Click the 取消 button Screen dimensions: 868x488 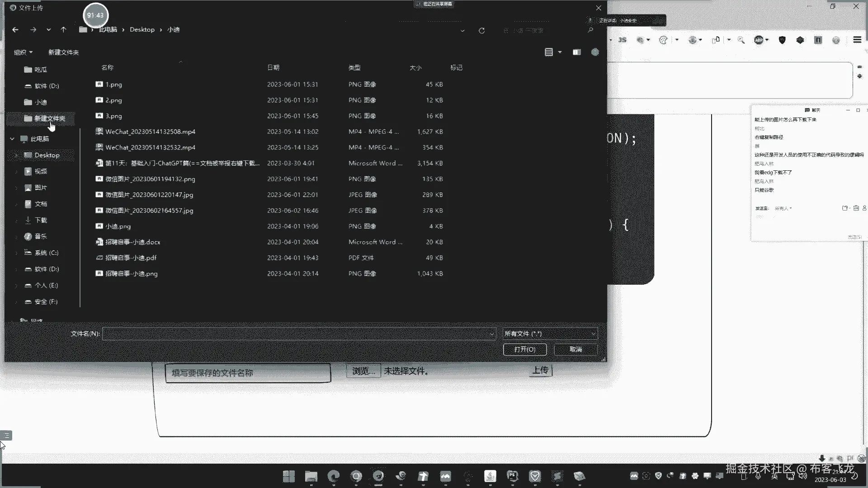[x=576, y=350]
